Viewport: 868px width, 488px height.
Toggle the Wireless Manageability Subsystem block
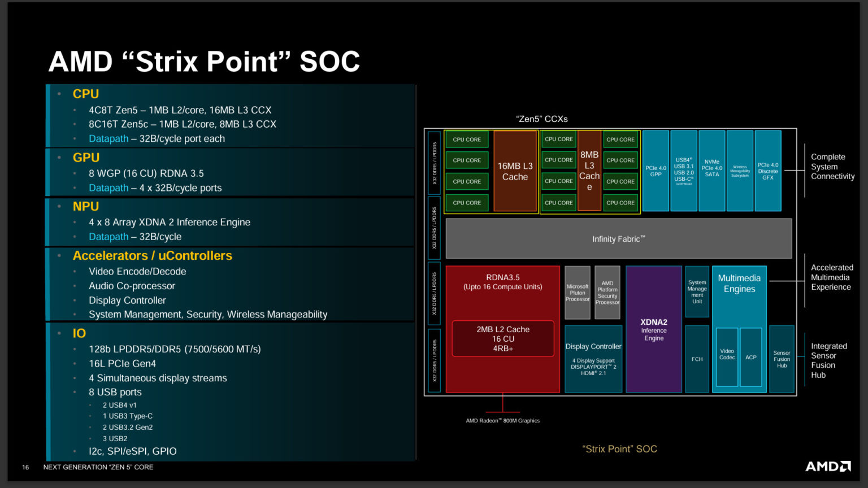coord(739,171)
